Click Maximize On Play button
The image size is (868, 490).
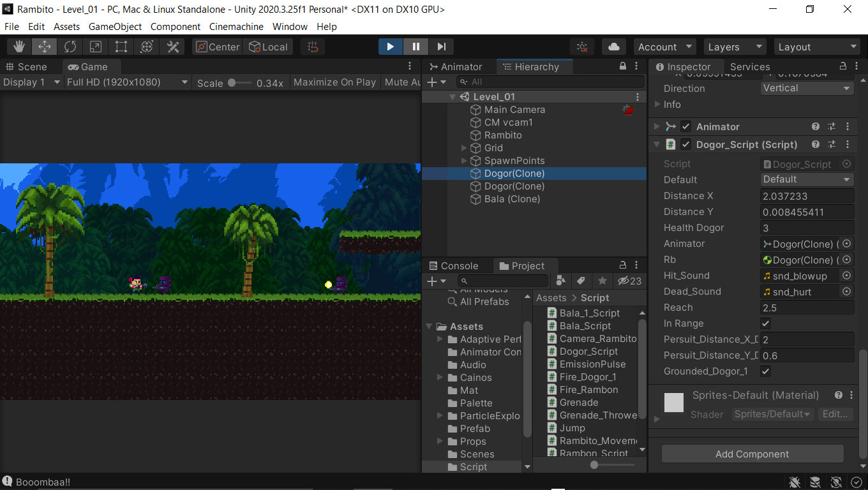(334, 82)
